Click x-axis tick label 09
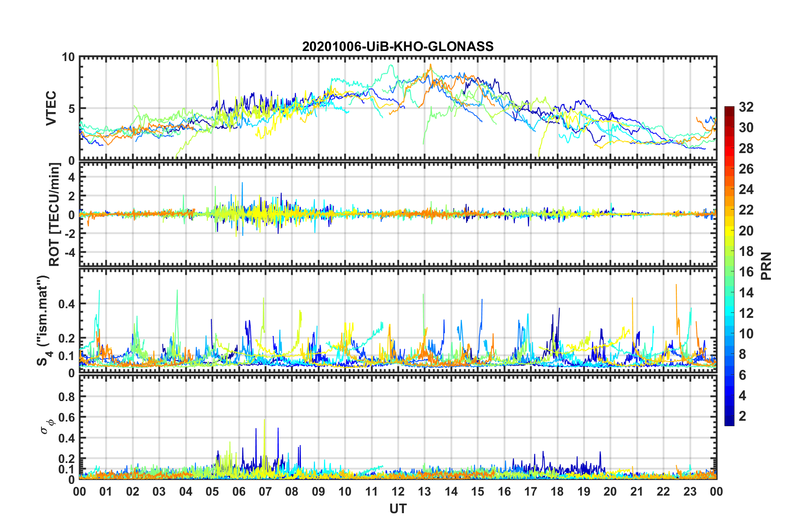796x532 pixels. (318, 491)
